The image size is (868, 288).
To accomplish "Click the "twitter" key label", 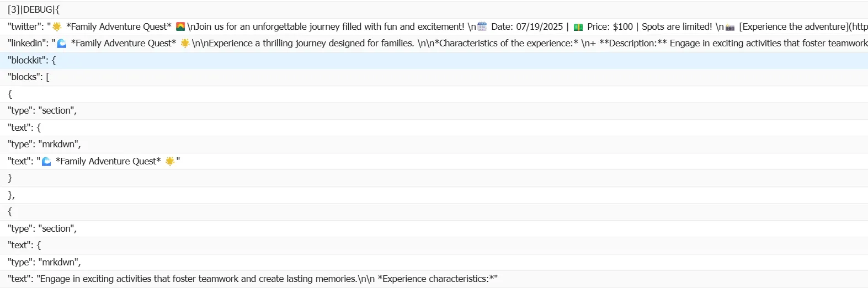I will 25,26.
